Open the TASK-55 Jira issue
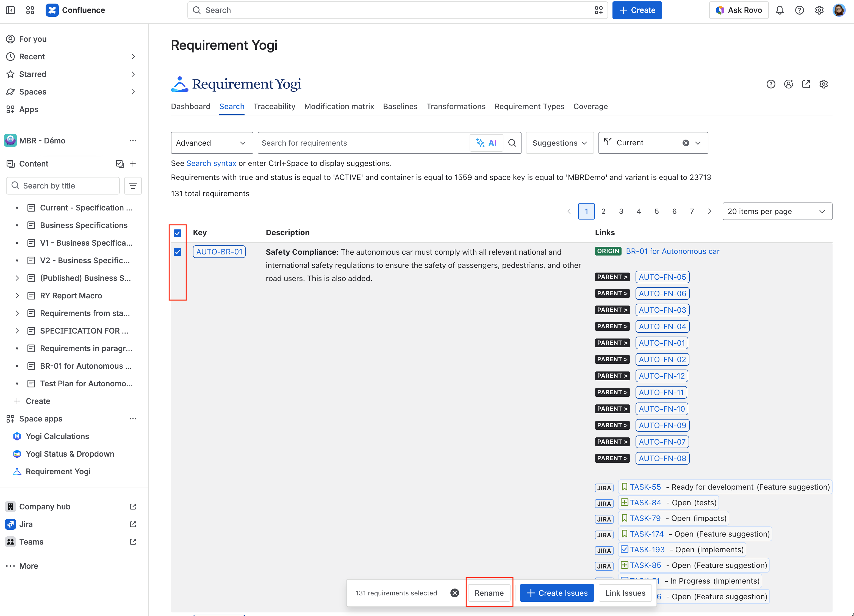This screenshot has height=616, width=854. pyautogui.click(x=645, y=487)
